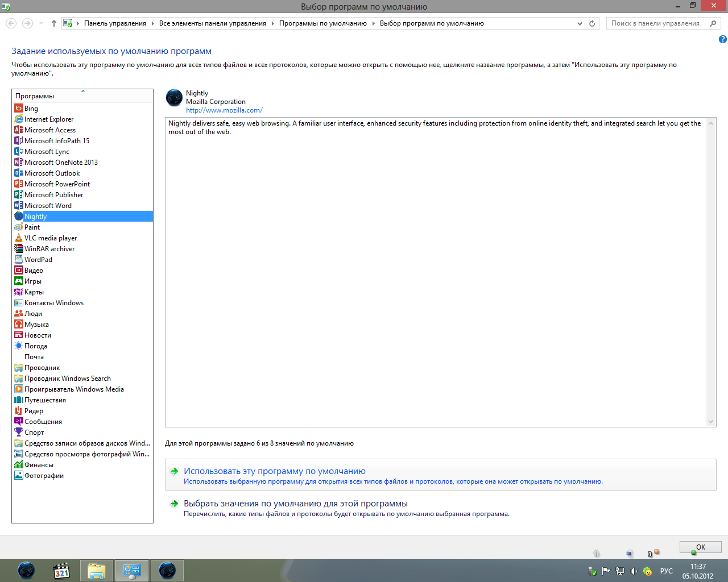Select the Microsoft Publisher icon
The image size is (728, 582).
[19, 195]
